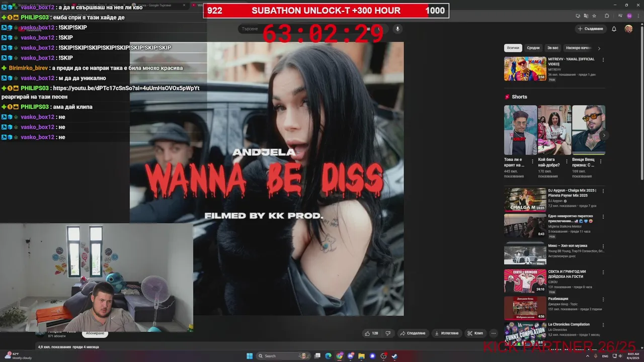The width and height of the screenshot is (644, 362).
Task: Select the Наскоро качени filter chip
Action: [578, 48]
